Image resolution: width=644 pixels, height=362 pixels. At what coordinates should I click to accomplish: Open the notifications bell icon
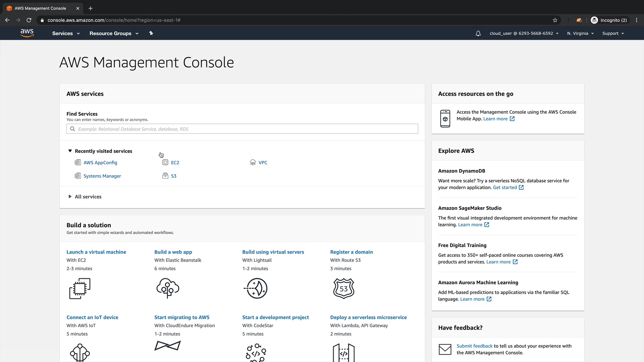478,34
